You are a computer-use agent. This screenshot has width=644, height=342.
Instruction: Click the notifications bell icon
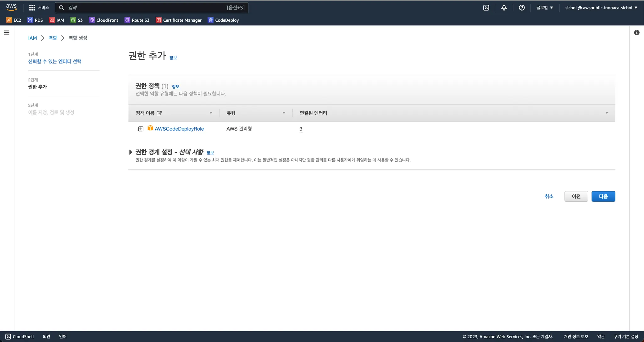click(x=504, y=8)
